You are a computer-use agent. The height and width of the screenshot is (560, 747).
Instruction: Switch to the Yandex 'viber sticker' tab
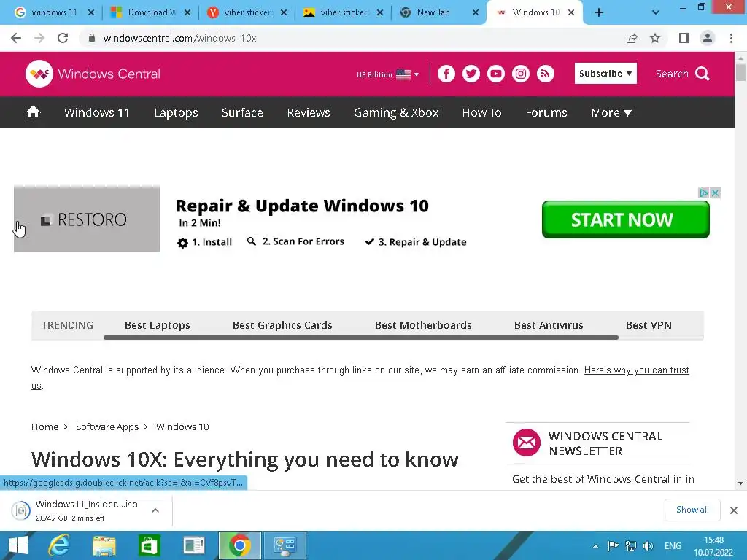point(247,12)
